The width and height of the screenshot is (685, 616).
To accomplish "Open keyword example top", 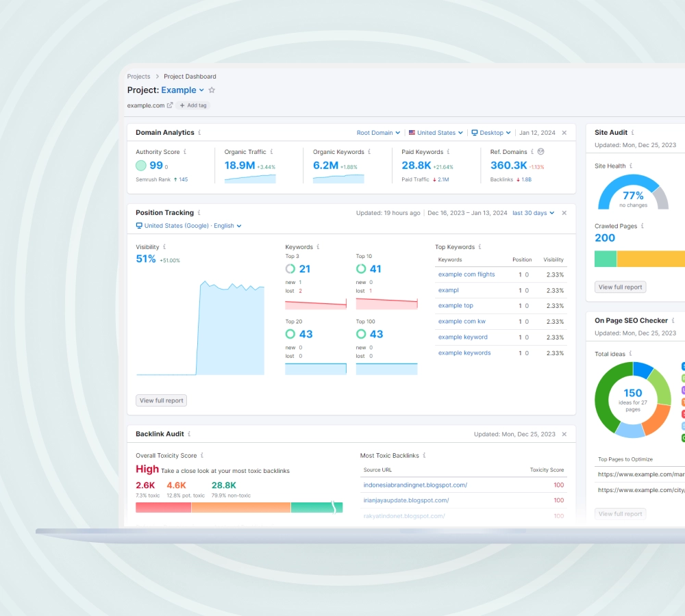I will point(456,305).
